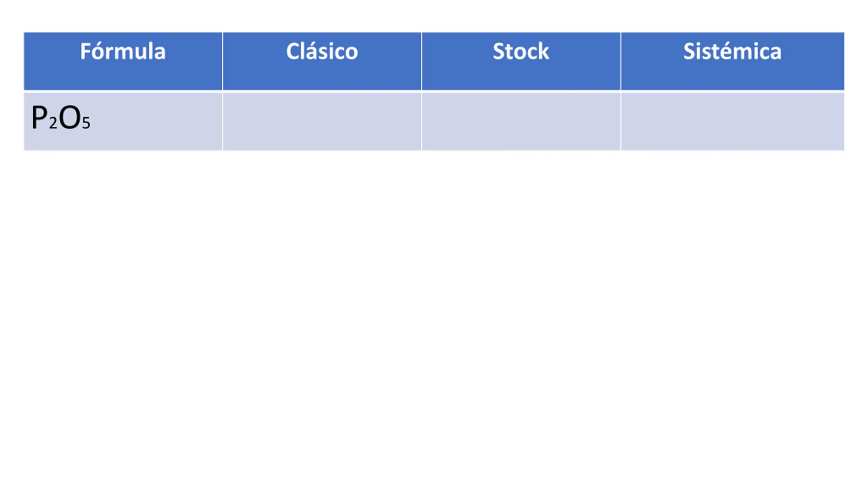The image size is (868, 488).
Task: Click the letter O in the formula
Action: coord(70,118)
